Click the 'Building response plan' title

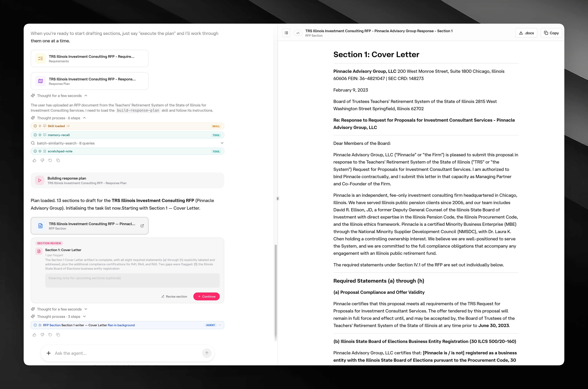67,178
